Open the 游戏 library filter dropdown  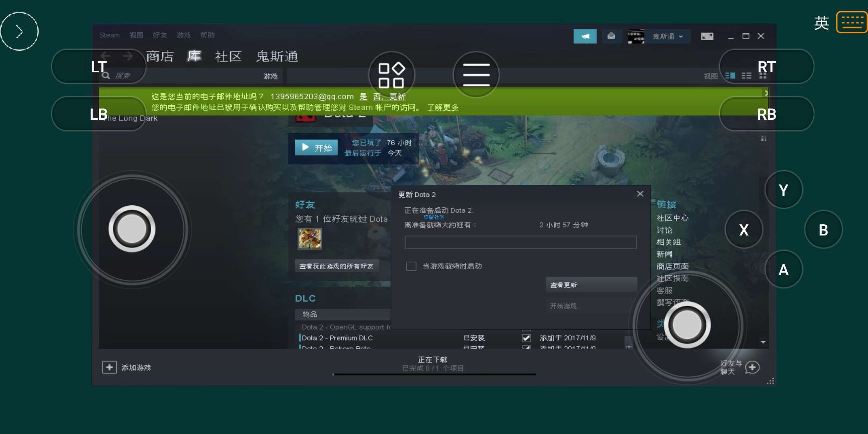click(270, 76)
